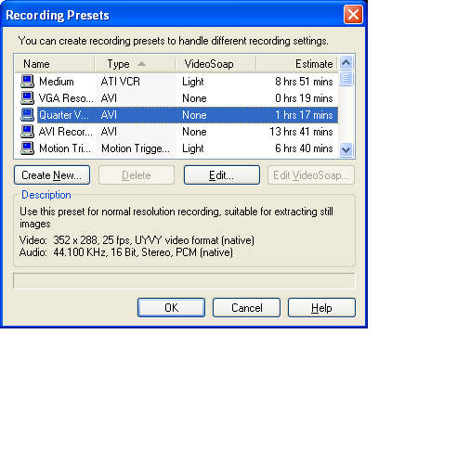Sort the list by the Name column header

pos(55,64)
